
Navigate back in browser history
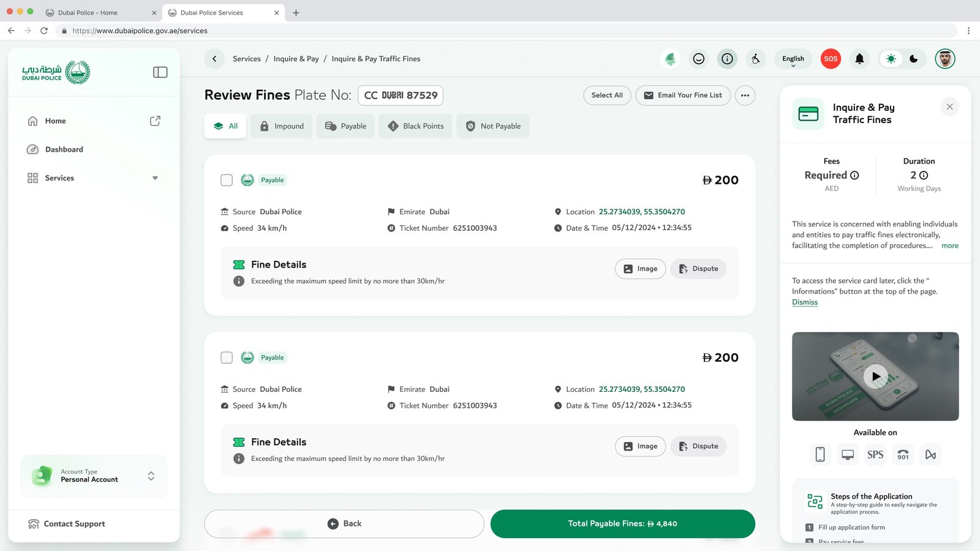coord(11,31)
